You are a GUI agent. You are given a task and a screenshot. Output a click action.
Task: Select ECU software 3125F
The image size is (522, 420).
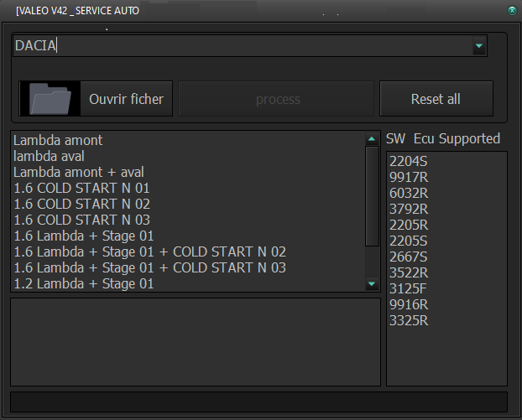(x=408, y=289)
